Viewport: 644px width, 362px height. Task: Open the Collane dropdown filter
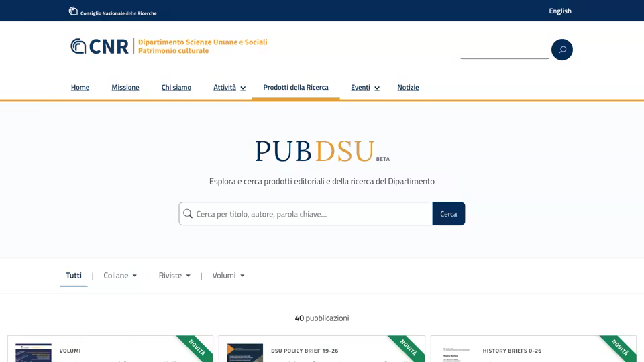[x=120, y=276]
